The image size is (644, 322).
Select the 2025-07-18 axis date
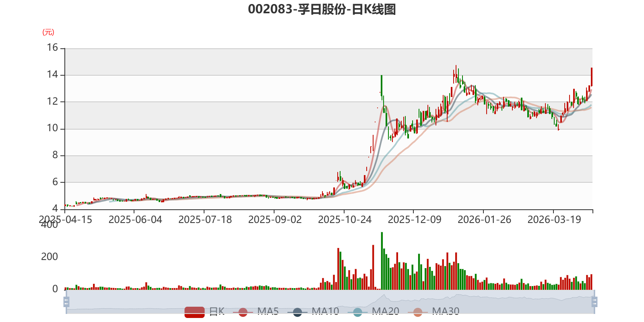click(205, 219)
